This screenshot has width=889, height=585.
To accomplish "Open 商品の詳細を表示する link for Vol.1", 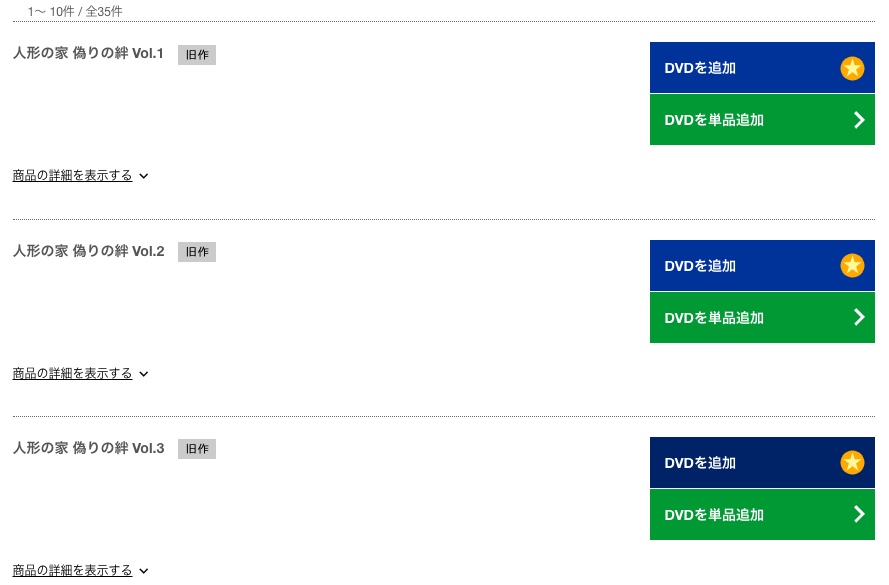I will click(x=73, y=176).
